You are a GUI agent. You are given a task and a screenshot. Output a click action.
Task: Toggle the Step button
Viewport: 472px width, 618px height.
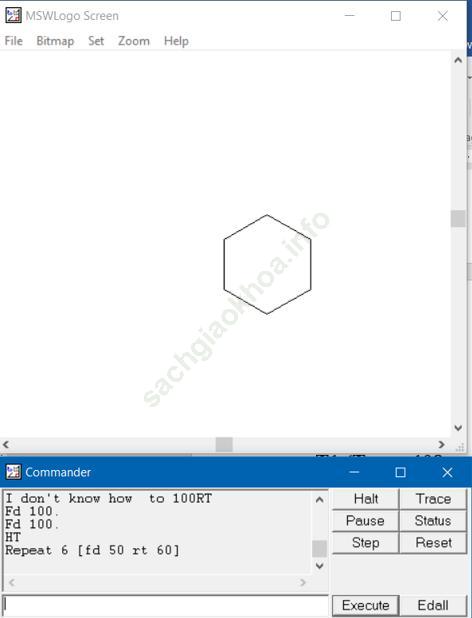(366, 543)
